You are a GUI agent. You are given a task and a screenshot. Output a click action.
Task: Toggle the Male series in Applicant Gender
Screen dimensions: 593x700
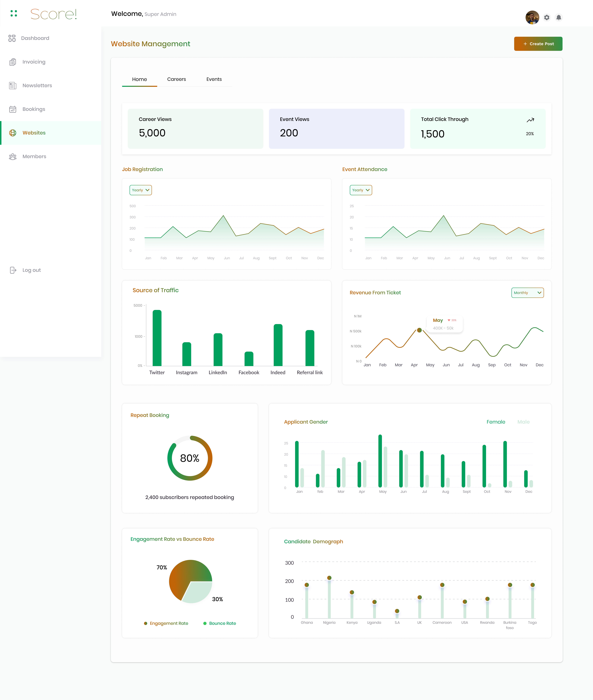click(x=523, y=422)
